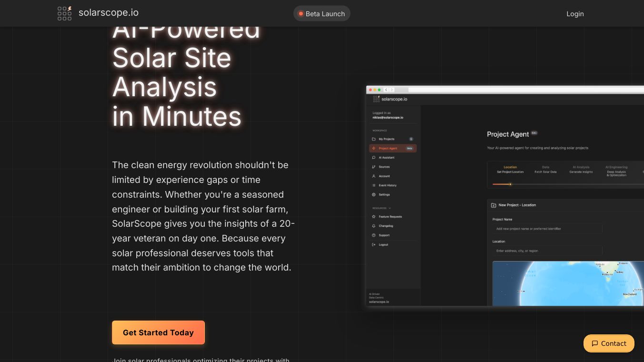Click the My Projects folder icon in preview sidebar

point(374,139)
